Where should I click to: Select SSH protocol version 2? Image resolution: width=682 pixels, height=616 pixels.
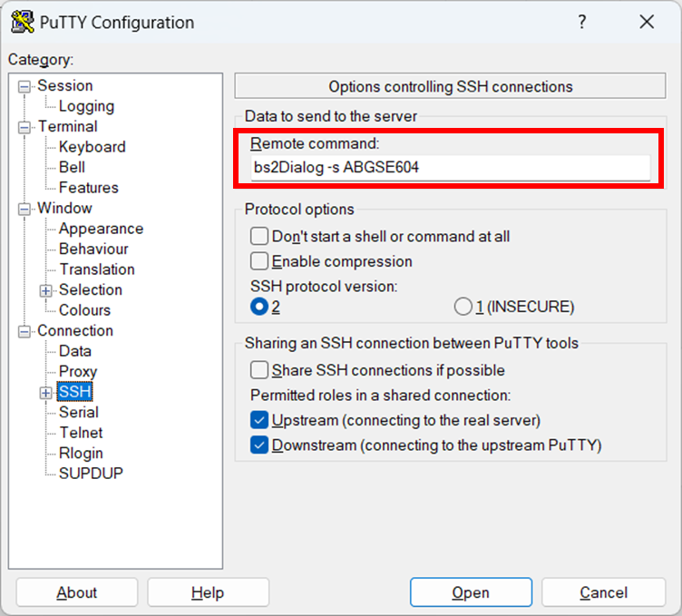[259, 307]
